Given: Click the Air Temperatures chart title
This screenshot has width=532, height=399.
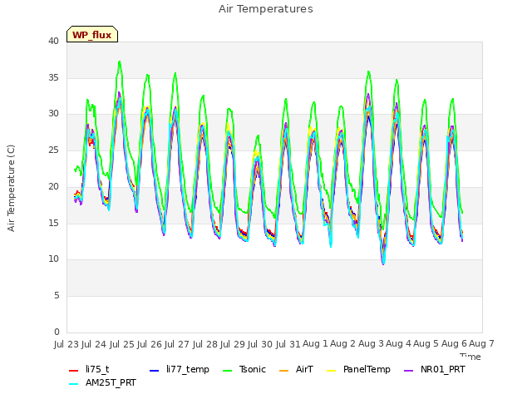Looking at the screenshot, I should (266, 9).
